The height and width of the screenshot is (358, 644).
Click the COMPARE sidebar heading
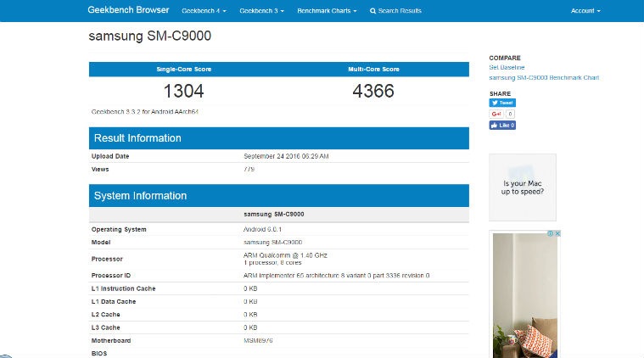tap(505, 58)
